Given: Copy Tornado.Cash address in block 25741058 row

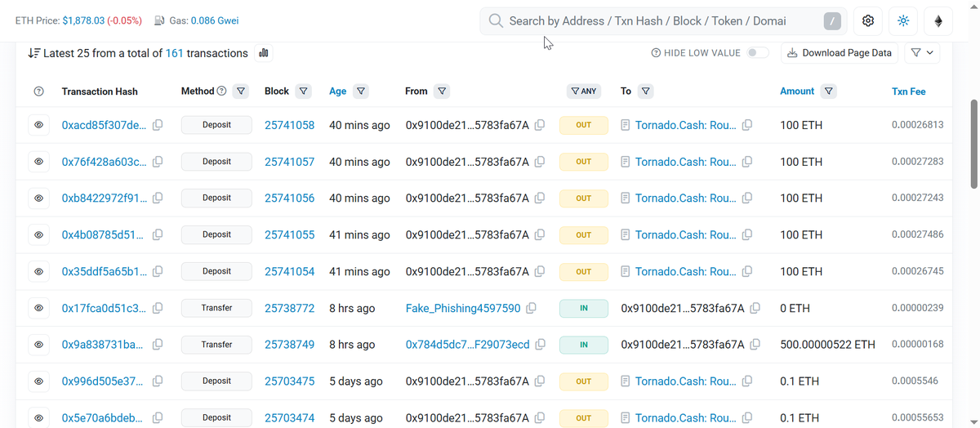Looking at the screenshot, I should [746, 125].
